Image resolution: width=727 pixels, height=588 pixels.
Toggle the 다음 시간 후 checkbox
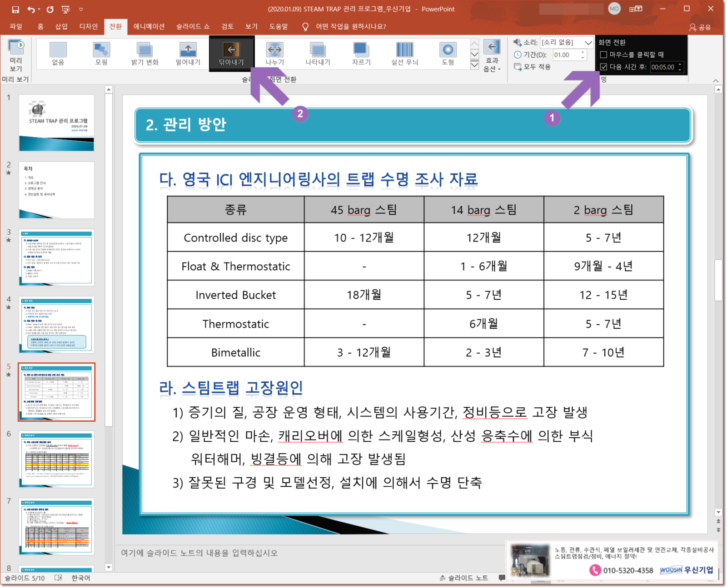[x=603, y=67]
